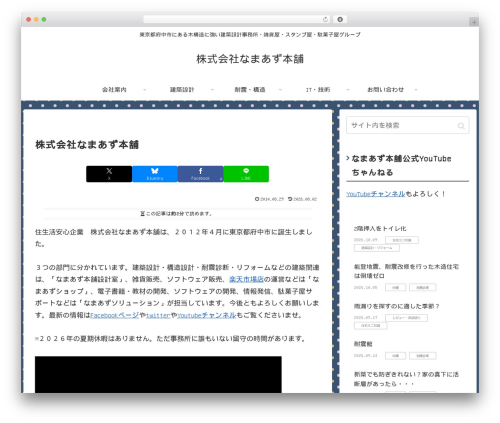Click the 2026年の夏期休暇 notice paragraph
The height and width of the screenshot is (423, 500).
pos(170,339)
